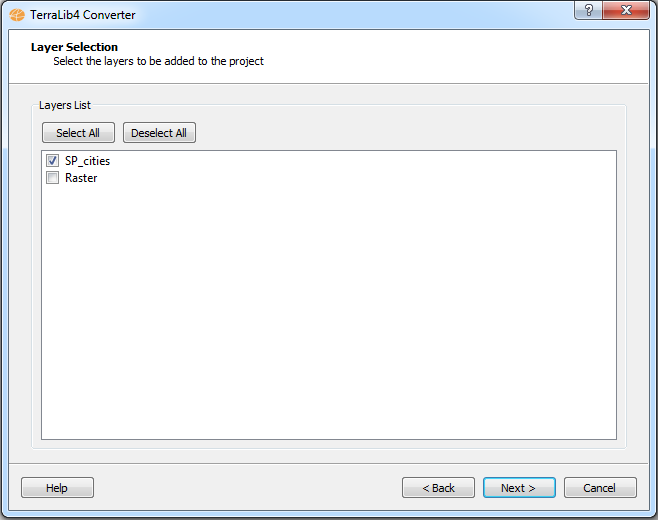Click the Deselect All button
Viewport: 658px width, 520px height.
point(159,133)
